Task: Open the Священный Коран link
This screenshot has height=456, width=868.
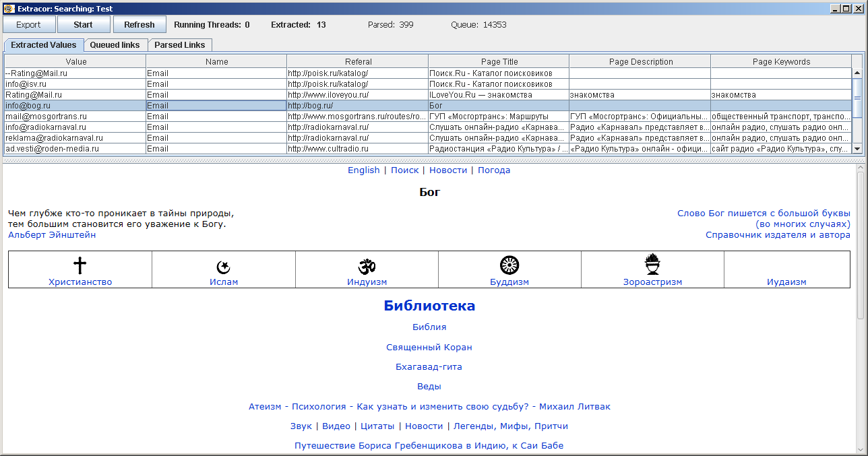Action: [x=429, y=347]
